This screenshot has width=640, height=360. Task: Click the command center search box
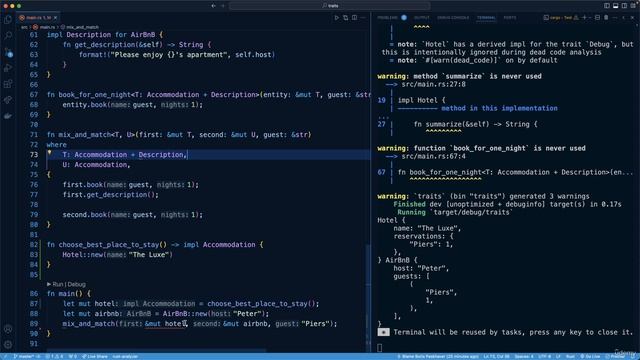pyautogui.click(x=330, y=6)
